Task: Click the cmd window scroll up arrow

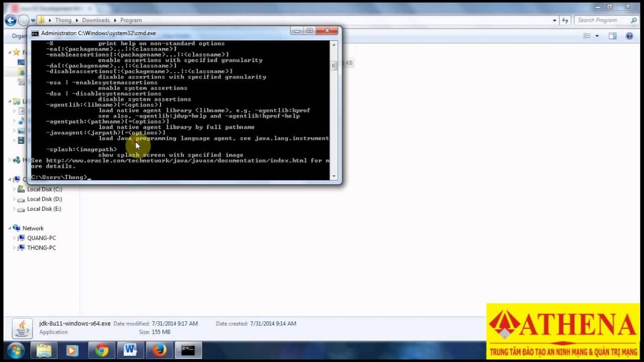Action: (x=333, y=44)
